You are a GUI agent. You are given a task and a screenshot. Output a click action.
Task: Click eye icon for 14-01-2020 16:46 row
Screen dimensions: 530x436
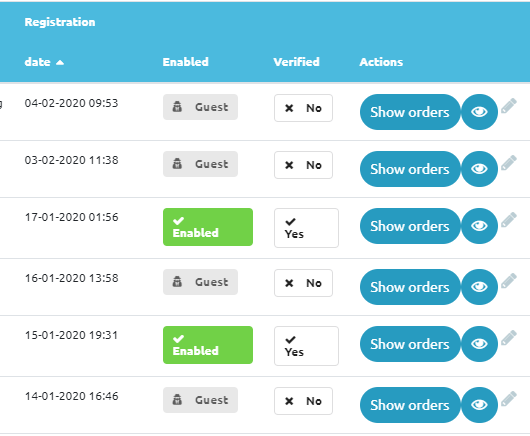pos(479,405)
